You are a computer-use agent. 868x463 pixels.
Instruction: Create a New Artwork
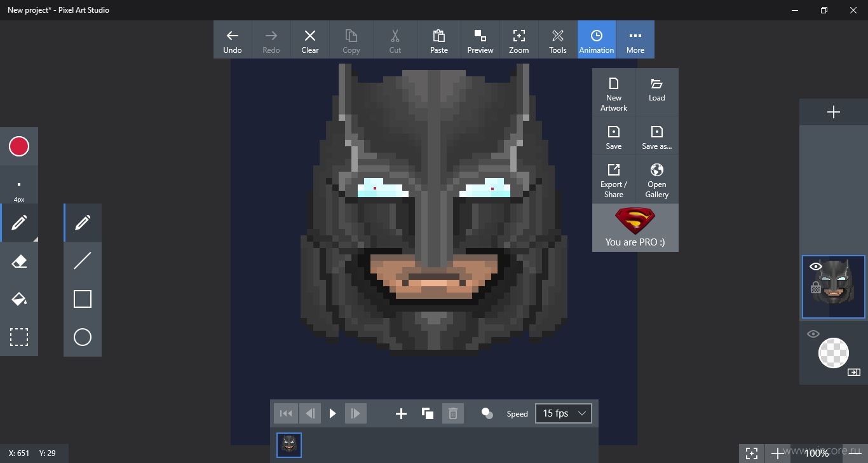tap(614, 93)
